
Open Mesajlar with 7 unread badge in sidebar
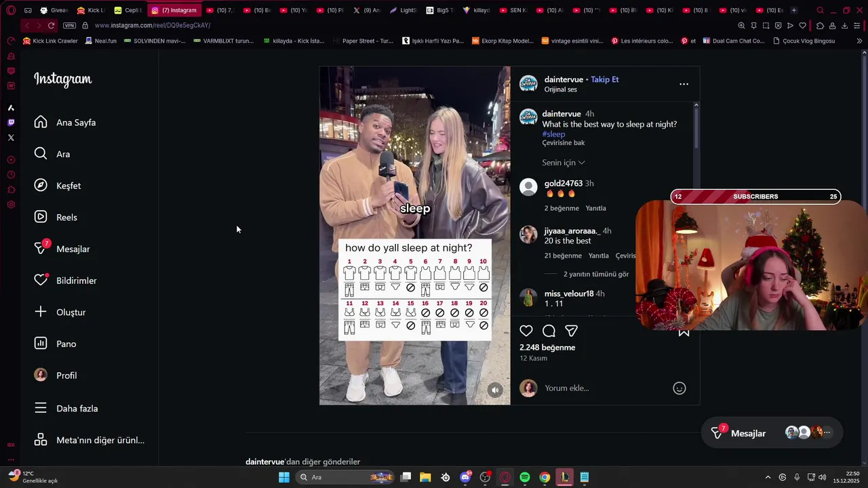[62, 249]
